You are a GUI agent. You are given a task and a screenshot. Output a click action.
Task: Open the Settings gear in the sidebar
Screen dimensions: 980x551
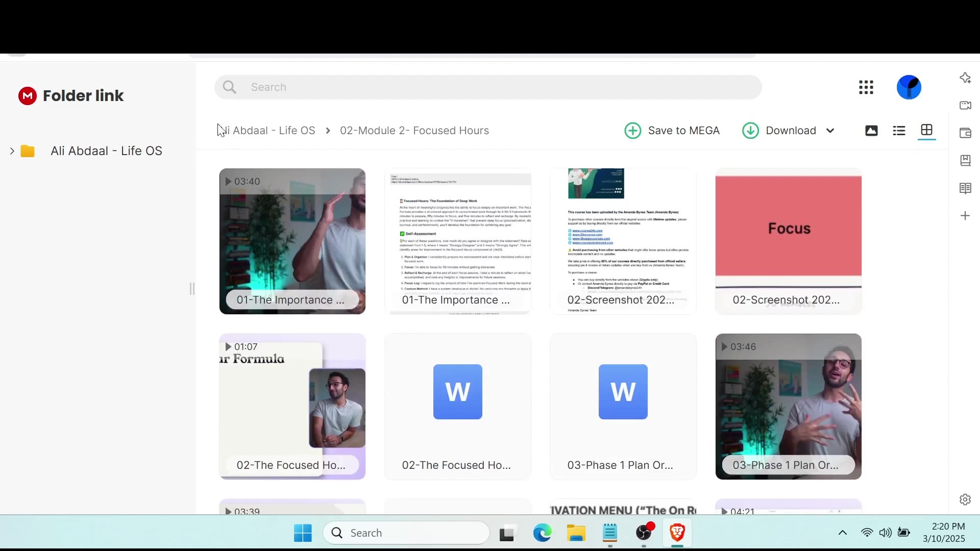tap(966, 500)
